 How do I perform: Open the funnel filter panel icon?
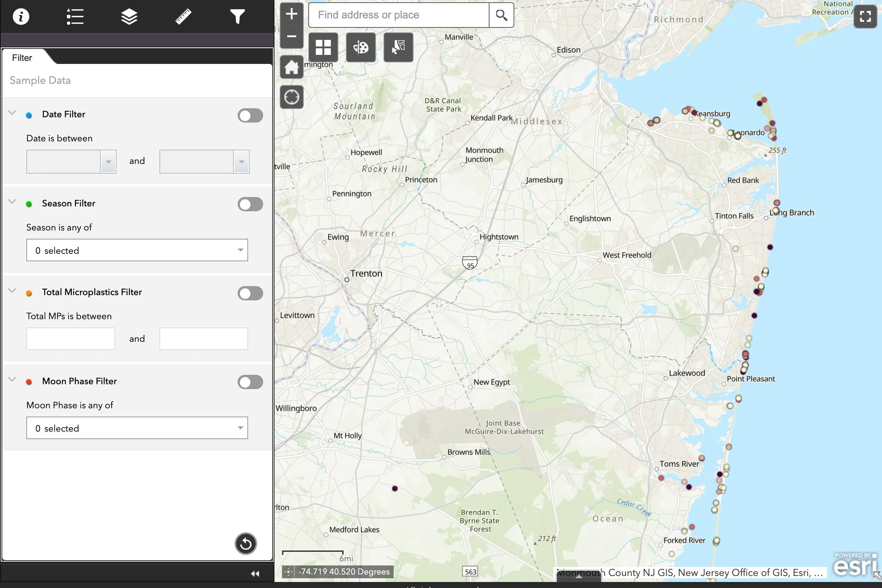pyautogui.click(x=237, y=17)
